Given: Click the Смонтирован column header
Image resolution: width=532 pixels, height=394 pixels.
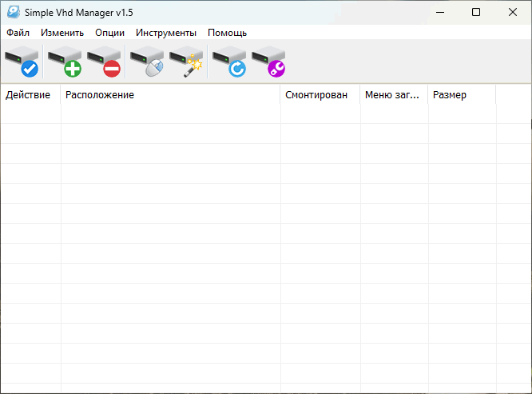Looking at the screenshot, I should click(316, 95).
